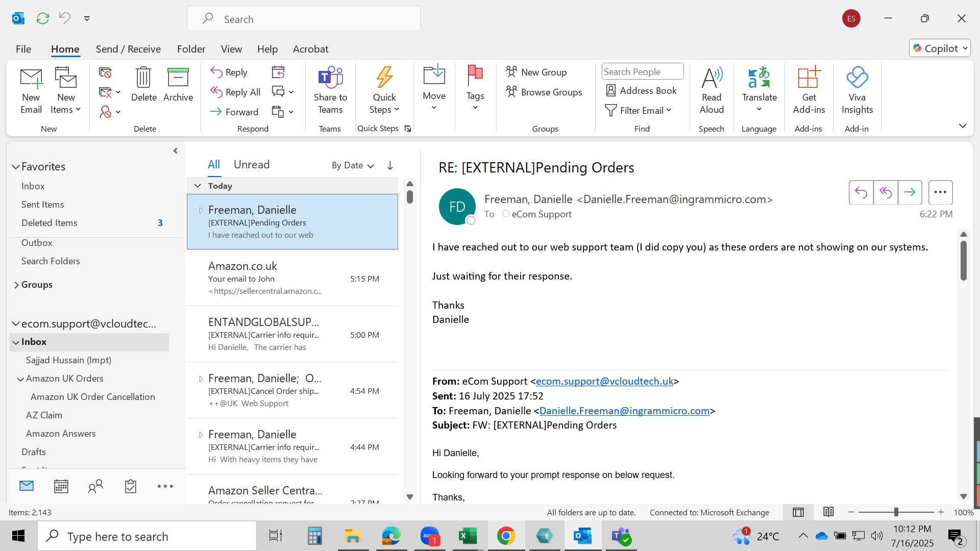Open ecom.support@vcloudtech.uk email link
This screenshot has height=551, width=980.
pyautogui.click(x=604, y=381)
